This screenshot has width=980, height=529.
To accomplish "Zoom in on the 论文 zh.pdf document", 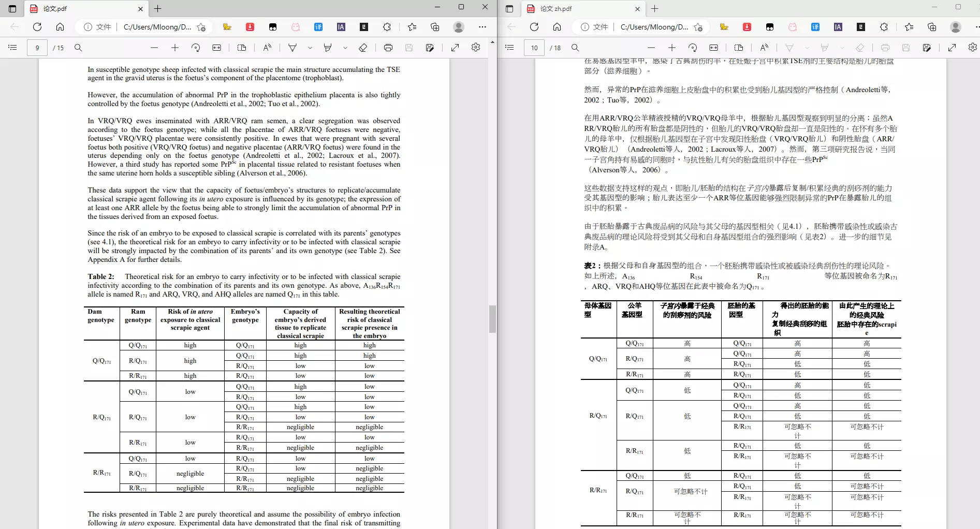I will [x=672, y=48].
